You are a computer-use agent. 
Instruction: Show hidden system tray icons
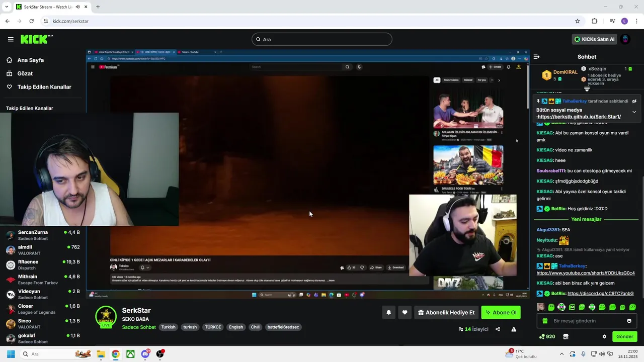point(561,354)
